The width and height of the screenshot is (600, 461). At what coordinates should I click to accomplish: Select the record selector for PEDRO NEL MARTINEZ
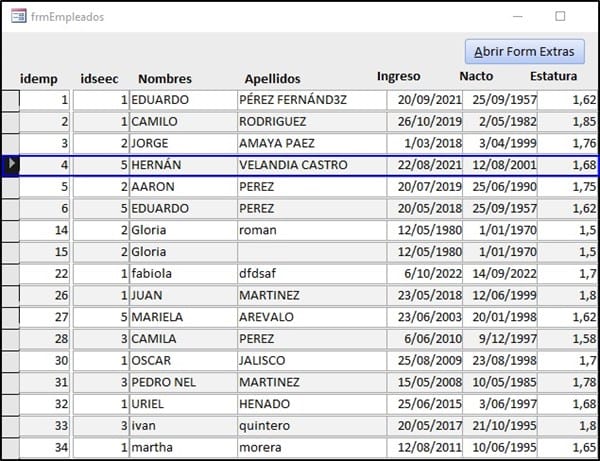point(10,381)
